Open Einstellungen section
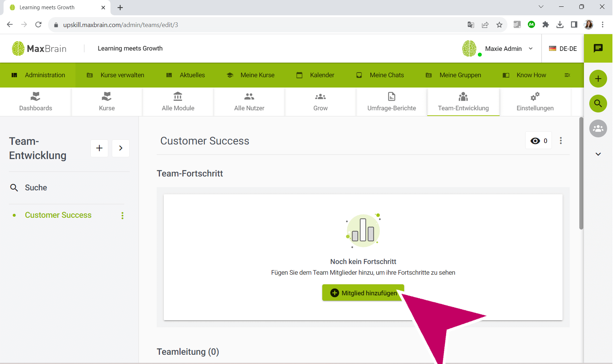The height and width of the screenshot is (364, 616). pos(535,102)
